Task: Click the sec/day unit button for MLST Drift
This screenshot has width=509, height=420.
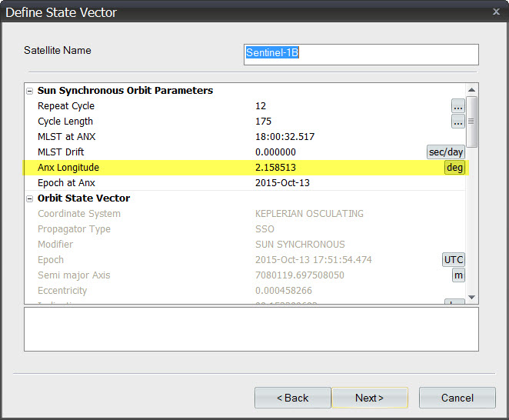Action: click(x=446, y=152)
